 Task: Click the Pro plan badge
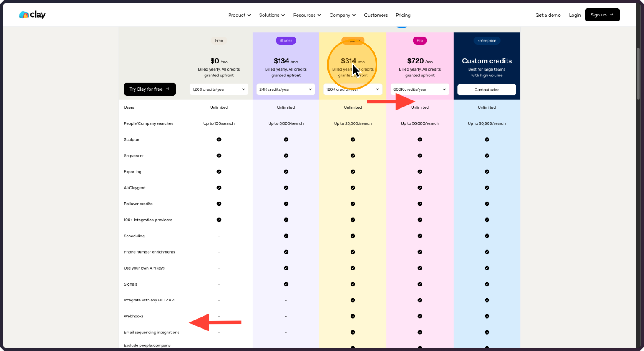pos(420,41)
